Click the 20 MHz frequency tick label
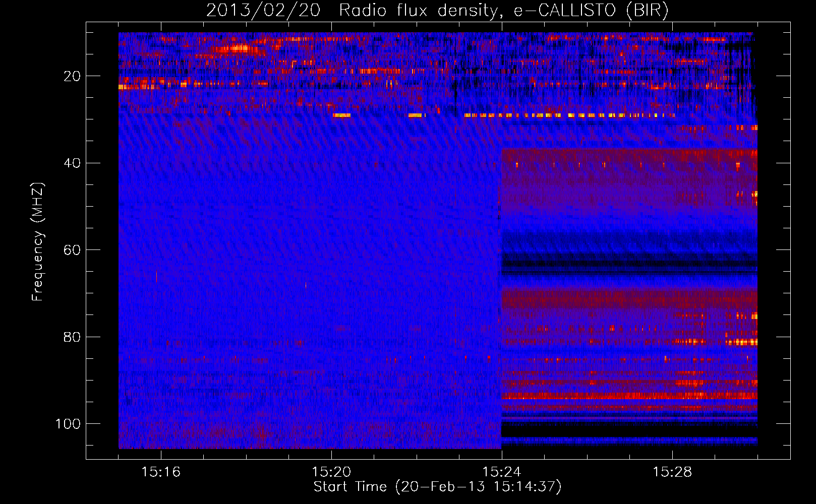This screenshot has height=504, width=816. pyautogui.click(x=72, y=76)
